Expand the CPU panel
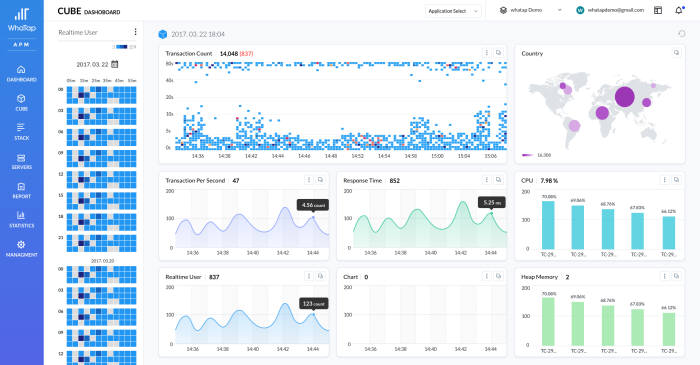 click(x=676, y=180)
